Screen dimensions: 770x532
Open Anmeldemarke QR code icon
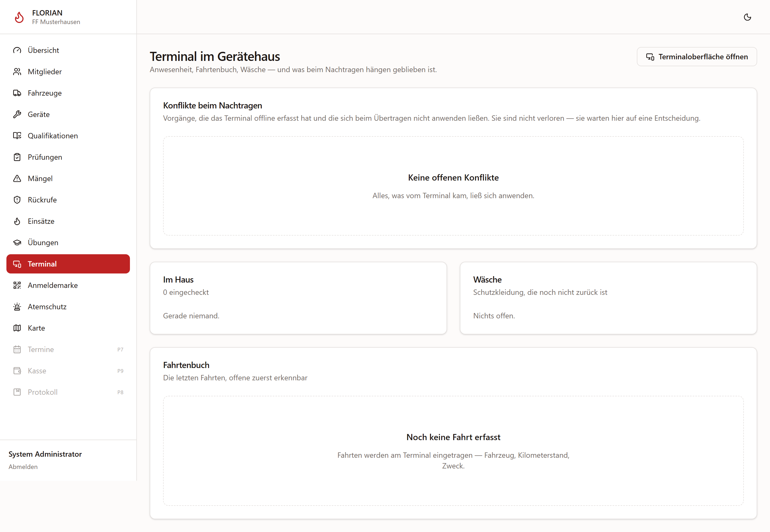click(17, 285)
